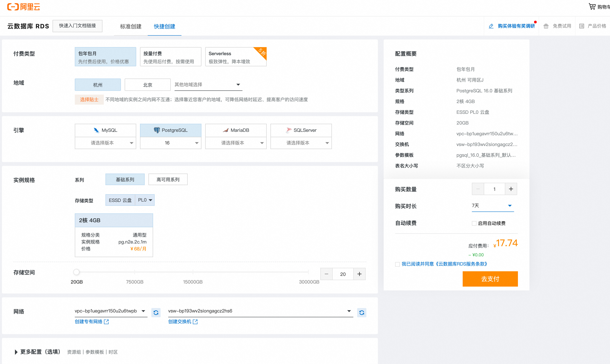Select 按量付费 billing type

click(x=170, y=57)
